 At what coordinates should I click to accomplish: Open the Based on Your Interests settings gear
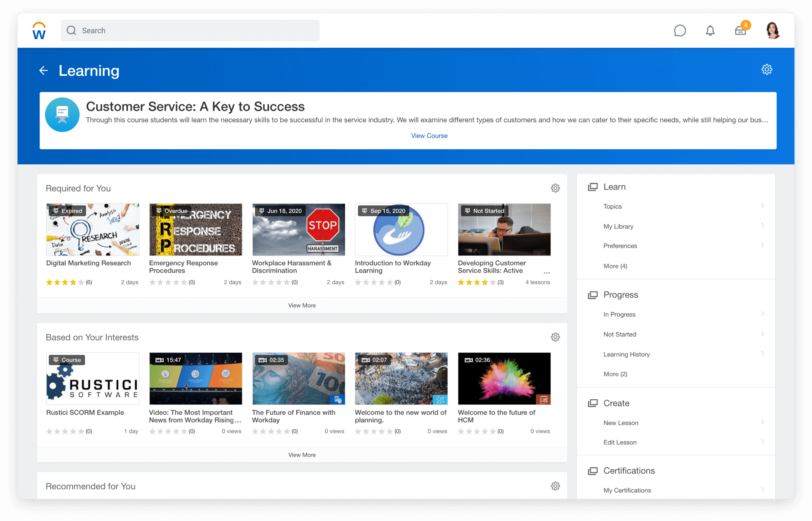[x=555, y=337]
